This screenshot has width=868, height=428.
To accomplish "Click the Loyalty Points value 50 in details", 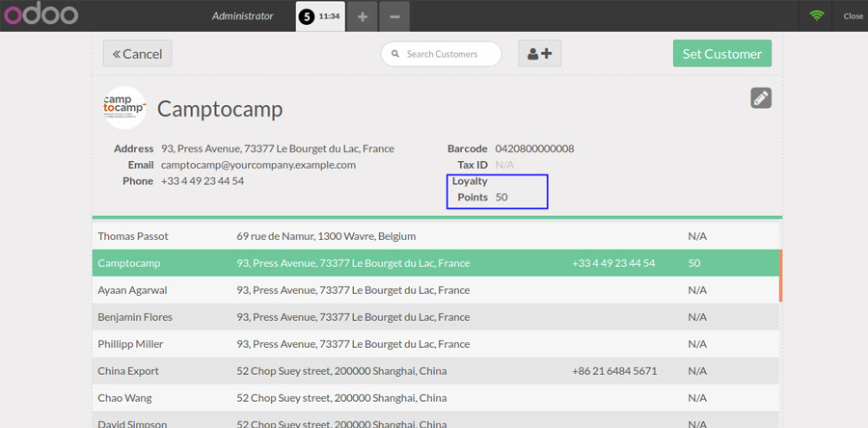I will [502, 197].
